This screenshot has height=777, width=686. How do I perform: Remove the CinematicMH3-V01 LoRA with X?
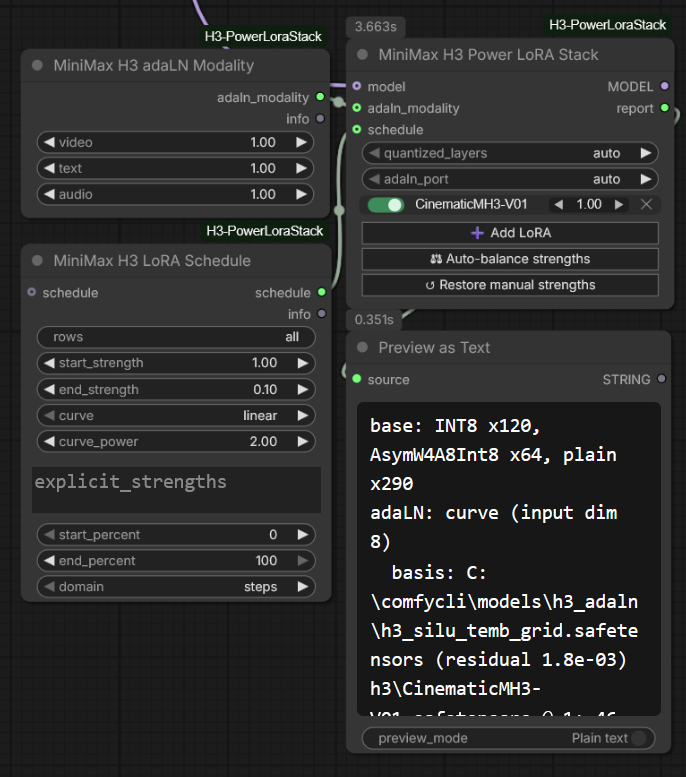point(646,204)
